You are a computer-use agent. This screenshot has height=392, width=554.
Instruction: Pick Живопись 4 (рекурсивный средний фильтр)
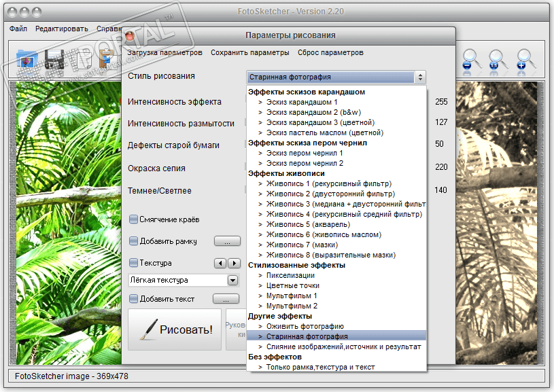coord(336,215)
